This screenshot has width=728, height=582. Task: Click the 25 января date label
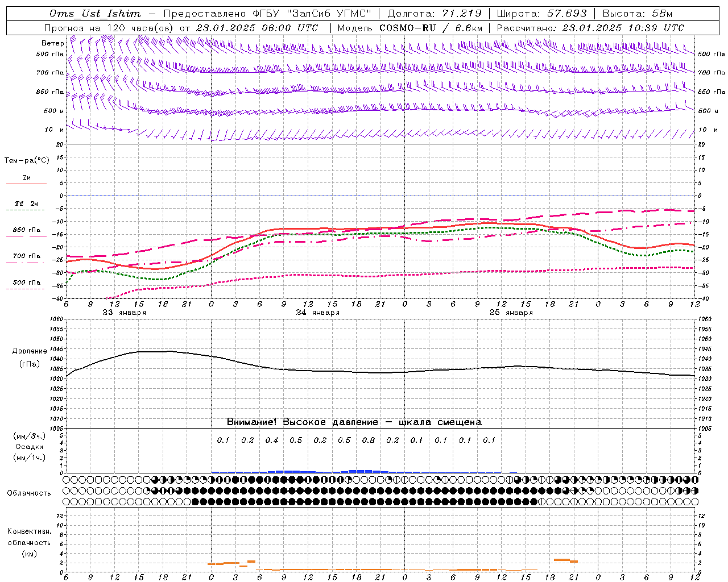[511, 313]
